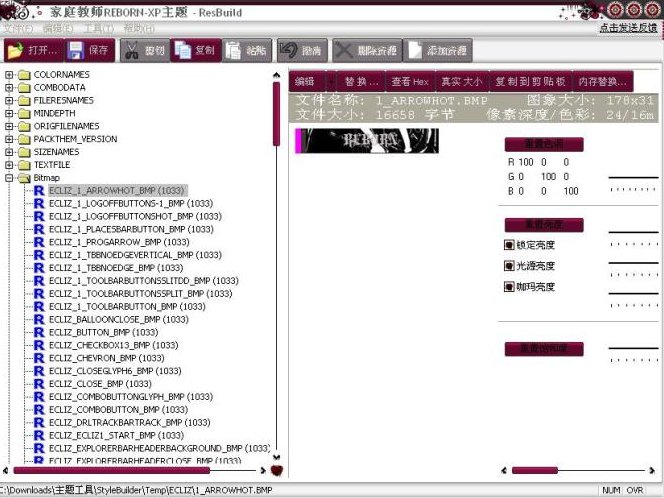Screen dimensions: 664x498
Task: Open the 工具(T) menu
Action: pos(98,29)
